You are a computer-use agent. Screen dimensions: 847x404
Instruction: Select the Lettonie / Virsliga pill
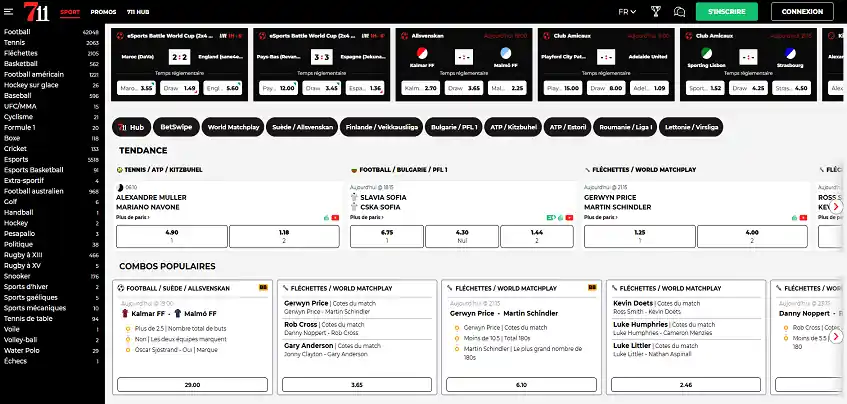pos(691,127)
